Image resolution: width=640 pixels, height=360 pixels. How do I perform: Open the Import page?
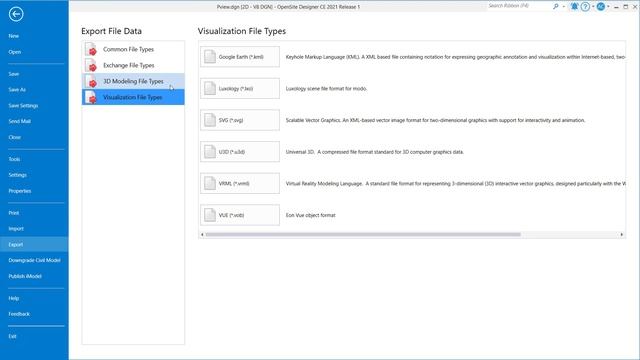tap(16, 229)
